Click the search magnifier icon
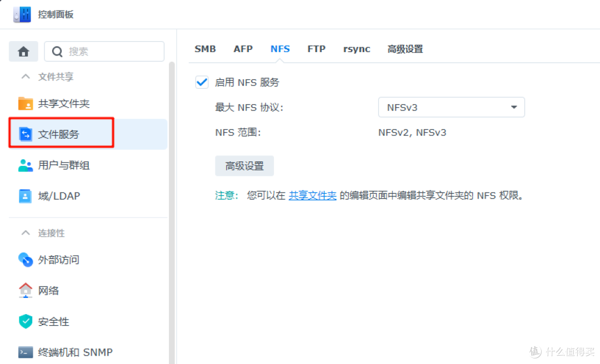Viewport: 600px width, 364px height. [57, 52]
